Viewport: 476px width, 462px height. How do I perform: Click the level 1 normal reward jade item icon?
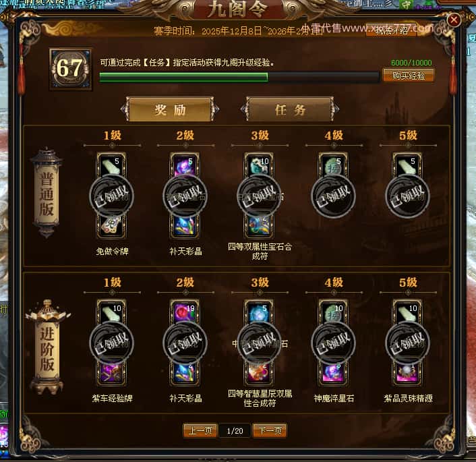pos(111,166)
